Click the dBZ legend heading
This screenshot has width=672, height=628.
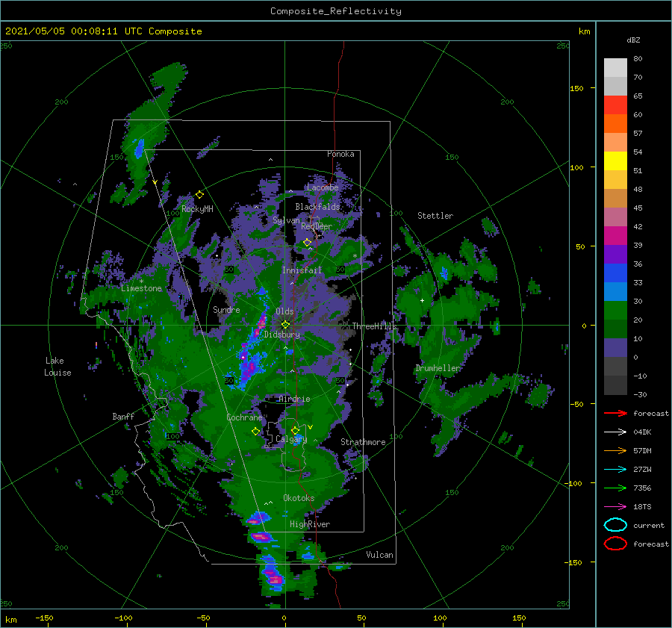(x=633, y=40)
